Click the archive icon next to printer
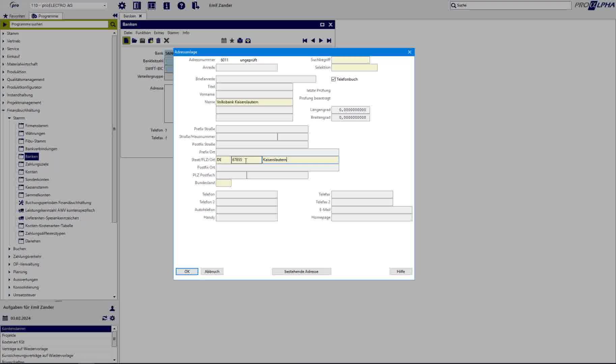This screenshot has width=616, height=364. (x=248, y=40)
